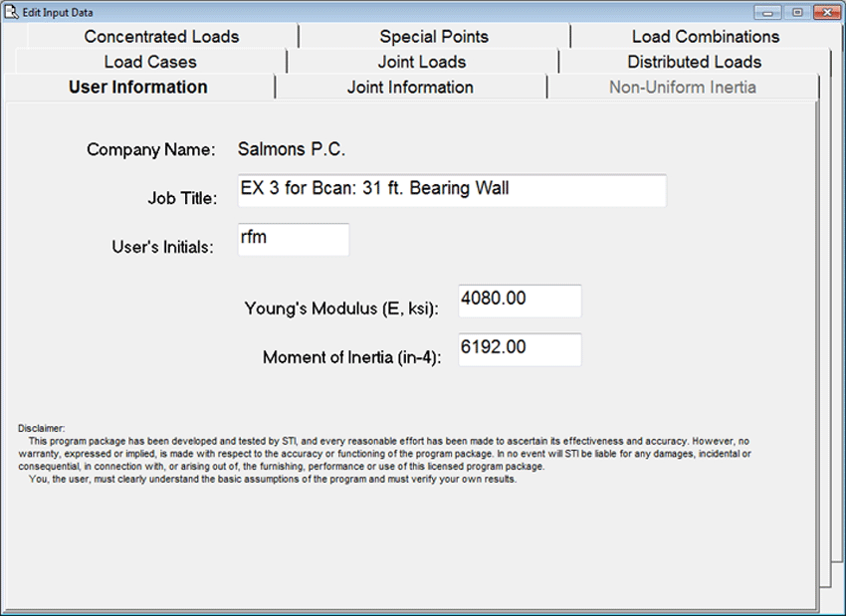Maximize the Edit Input Data window
This screenshot has height=616, width=846.
coord(796,12)
